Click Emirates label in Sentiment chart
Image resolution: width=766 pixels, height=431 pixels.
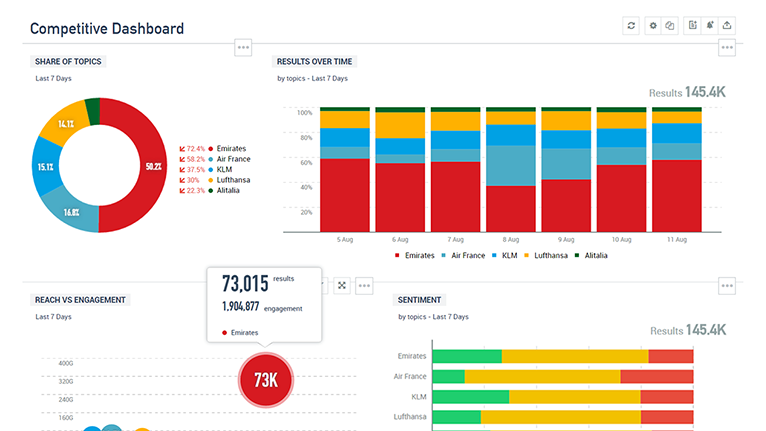point(412,356)
